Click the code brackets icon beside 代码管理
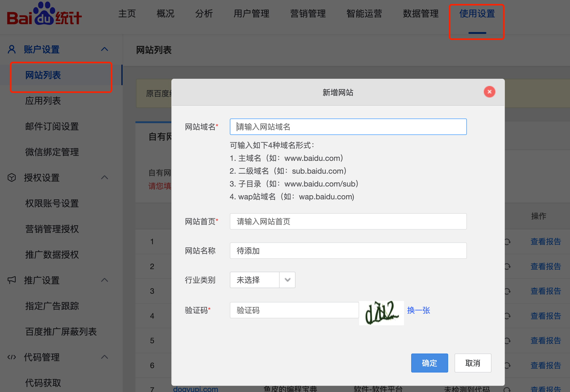This screenshot has height=392, width=570. 12,357
